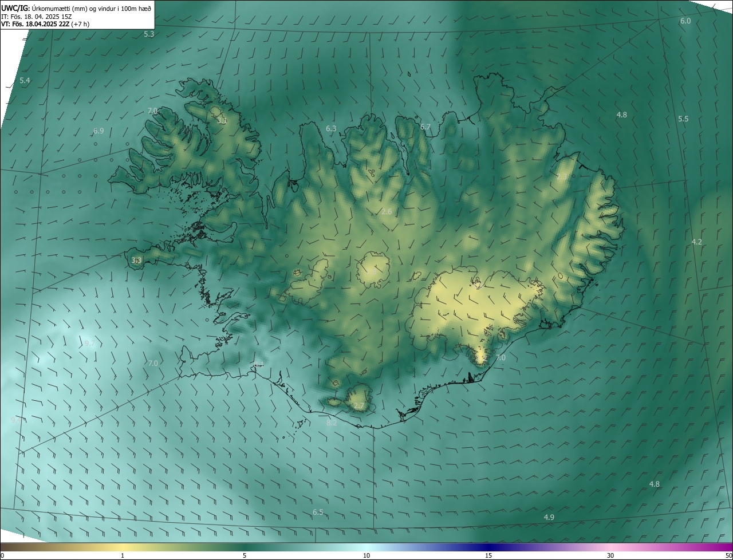Click the 2.6 precipitation value label
Viewport: 733px width, 560px height.
[387, 212]
